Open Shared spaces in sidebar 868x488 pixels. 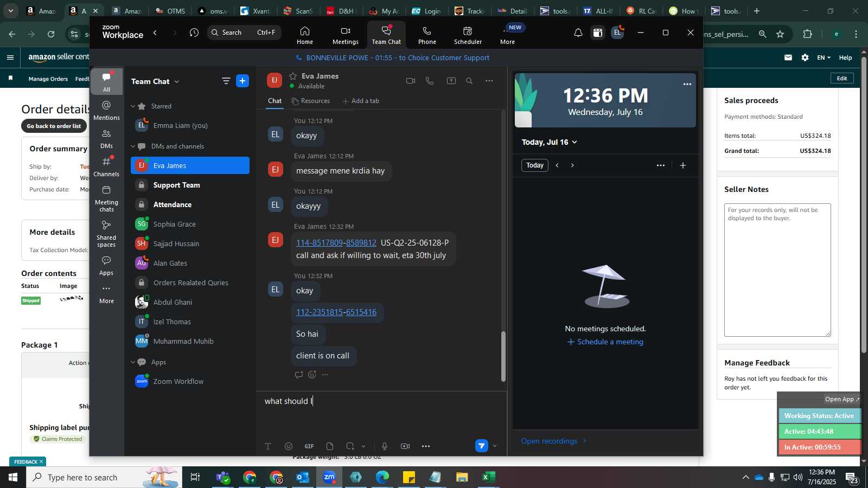click(x=106, y=234)
